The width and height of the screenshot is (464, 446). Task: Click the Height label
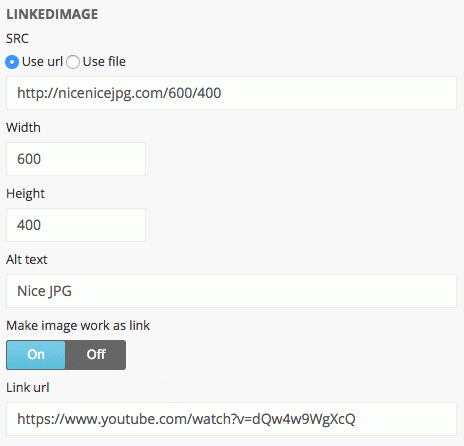pyautogui.click(x=25, y=194)
